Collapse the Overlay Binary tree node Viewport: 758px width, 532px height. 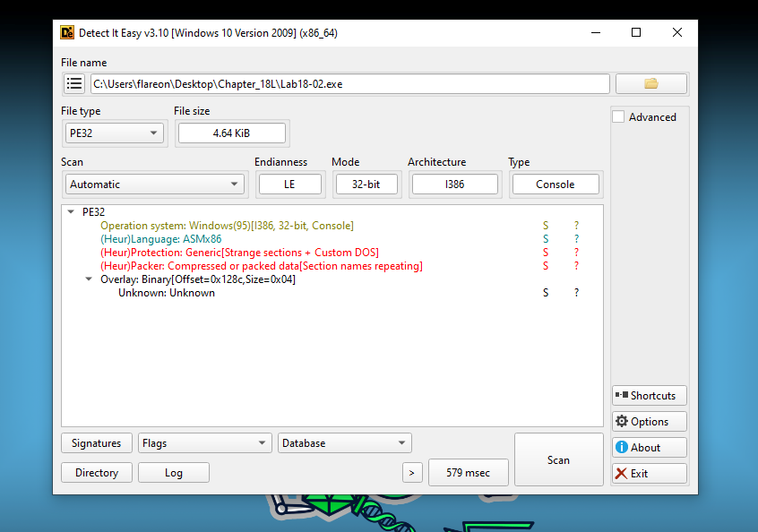coord(89,279)
